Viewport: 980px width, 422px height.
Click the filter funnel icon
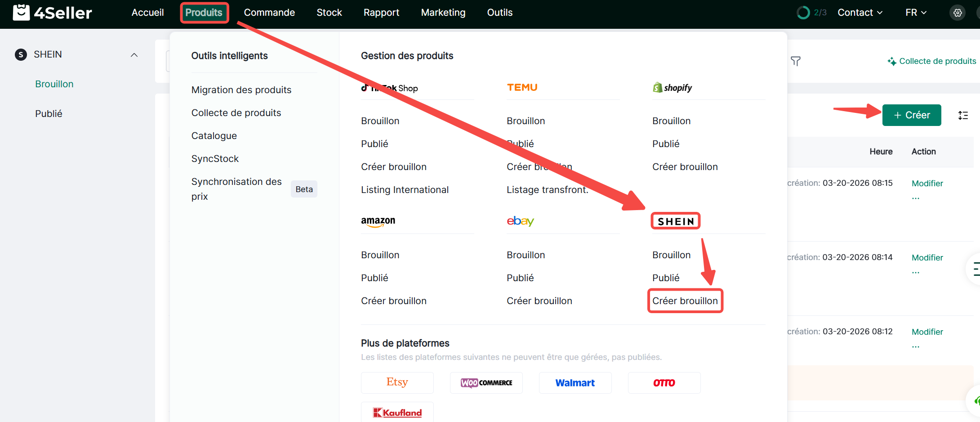pos(796,61)
